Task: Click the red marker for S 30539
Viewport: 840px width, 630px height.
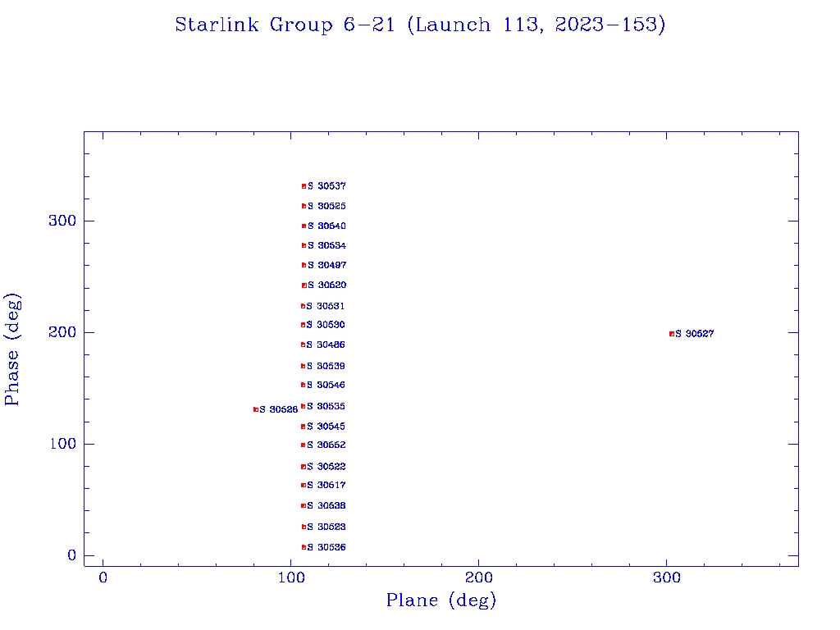Action: pos(304,367)
